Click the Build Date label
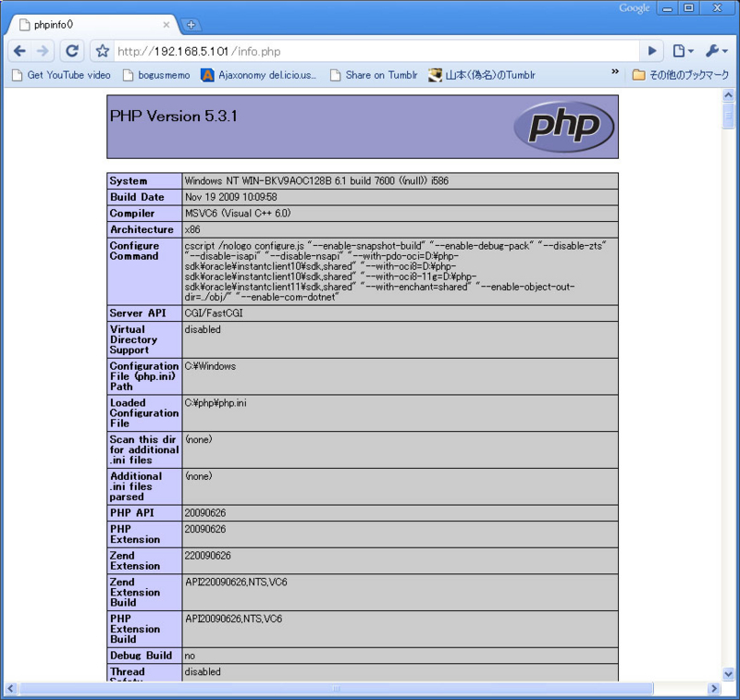This screenshot has height=700, width=740. (x=137, y=197)
